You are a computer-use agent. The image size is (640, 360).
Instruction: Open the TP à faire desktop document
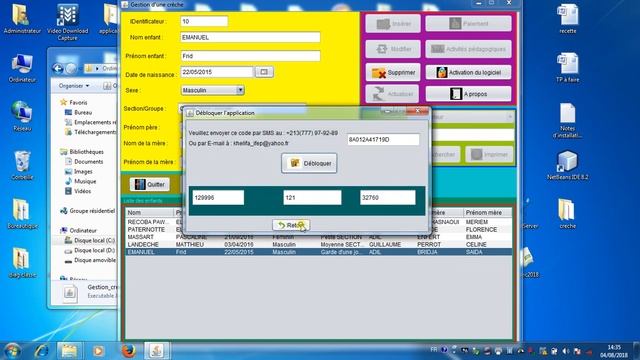567,68
